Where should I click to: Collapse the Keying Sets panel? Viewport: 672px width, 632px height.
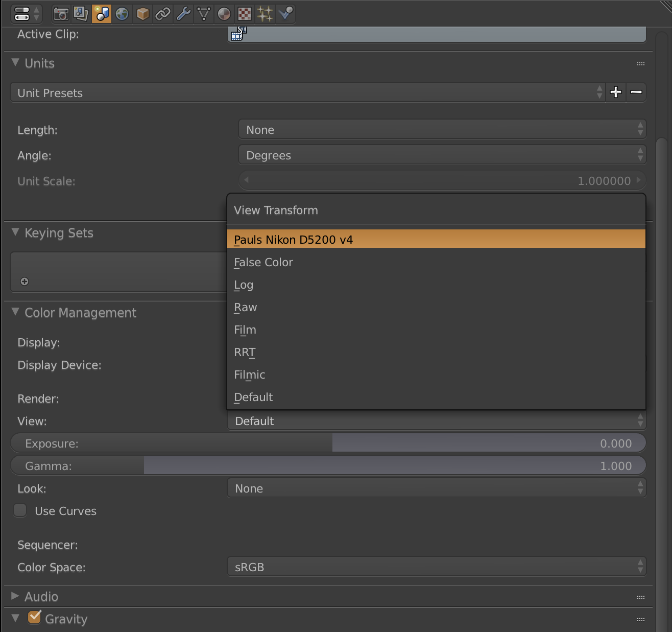click(x=15, y=232)
